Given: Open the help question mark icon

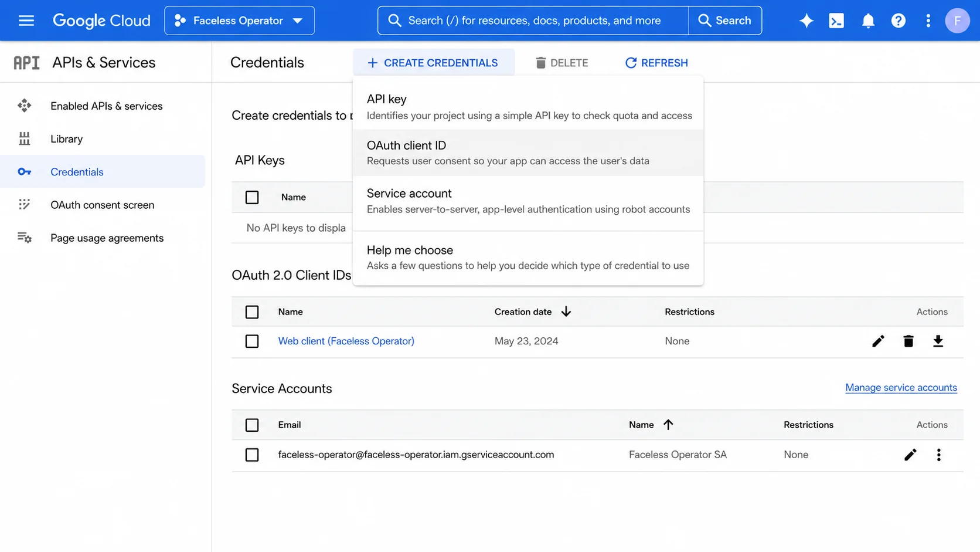Looking at the screenshot, I should click(x=898, y=21).
